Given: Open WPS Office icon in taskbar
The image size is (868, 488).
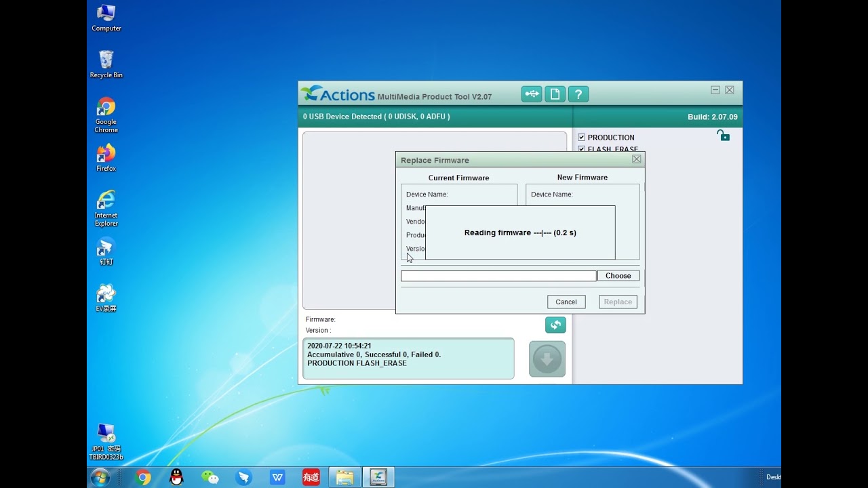Looking at the screenshot, I should pyautogui.click(x=277, y=477).
